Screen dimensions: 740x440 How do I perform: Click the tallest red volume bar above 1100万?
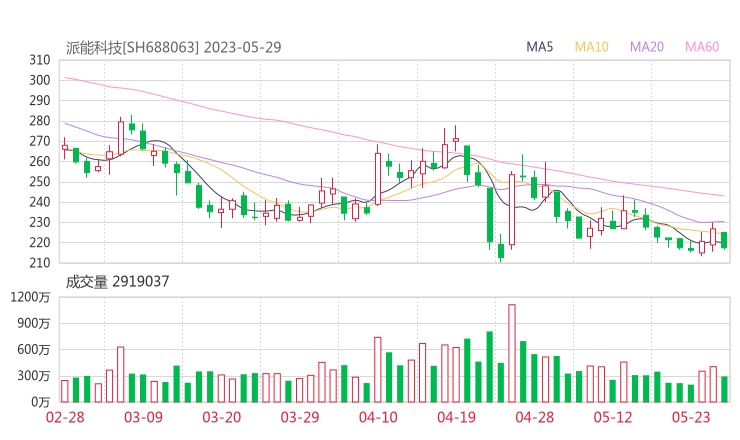tap(512, 353)
